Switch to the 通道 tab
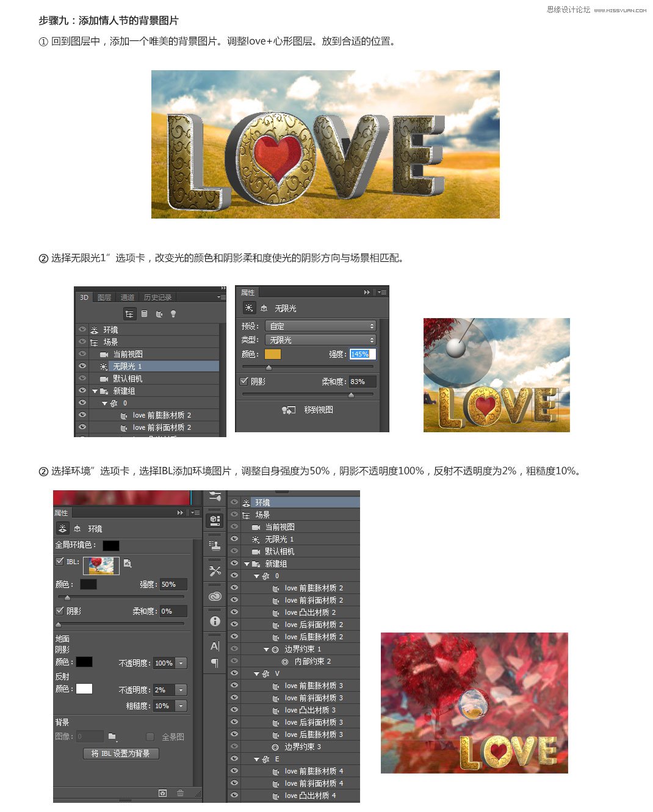The image size is (653, 812). pyautogui.click(x=127, y=297)
